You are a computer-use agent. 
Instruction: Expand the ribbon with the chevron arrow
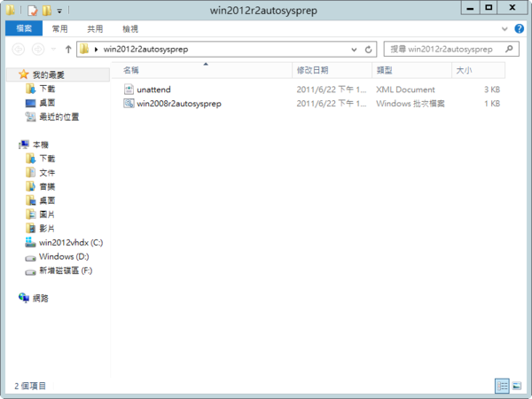point(505,29)
